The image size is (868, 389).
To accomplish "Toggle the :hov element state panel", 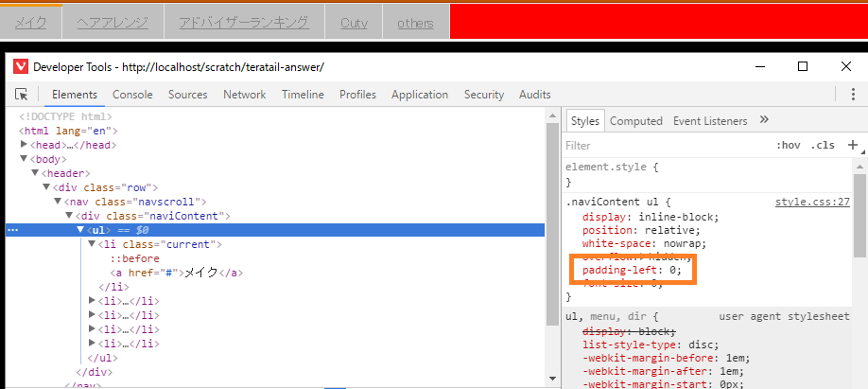I will (788, 146).
